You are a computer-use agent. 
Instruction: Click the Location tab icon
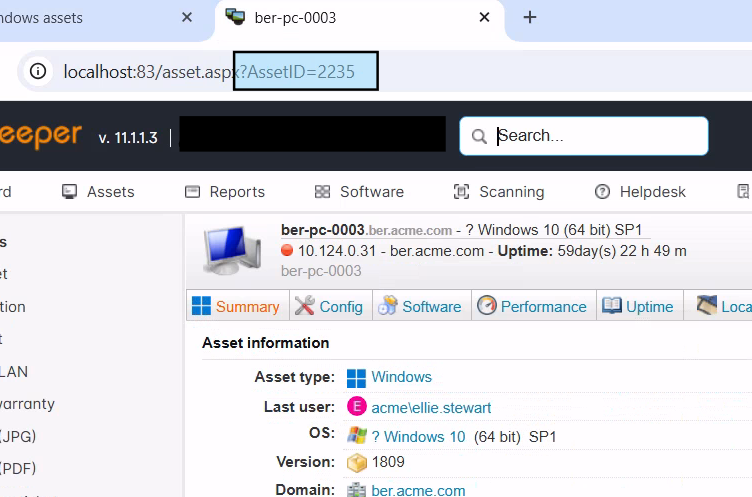coord(706,305)
